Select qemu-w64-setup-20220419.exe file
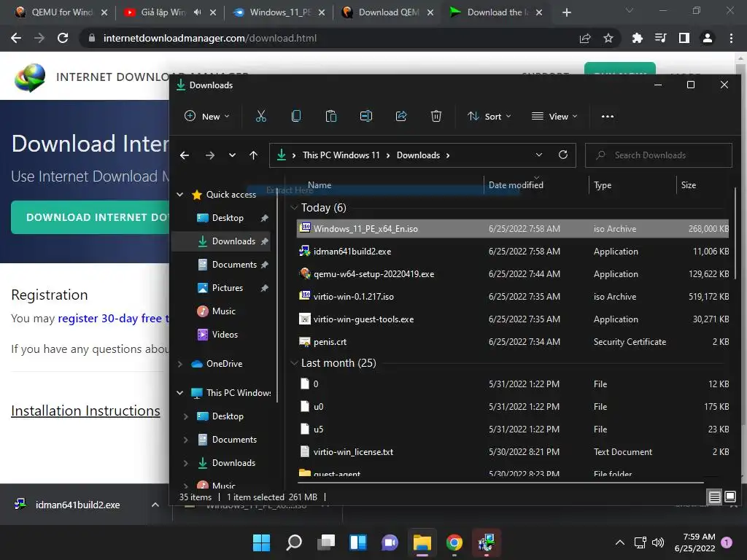 pos(513,274)
